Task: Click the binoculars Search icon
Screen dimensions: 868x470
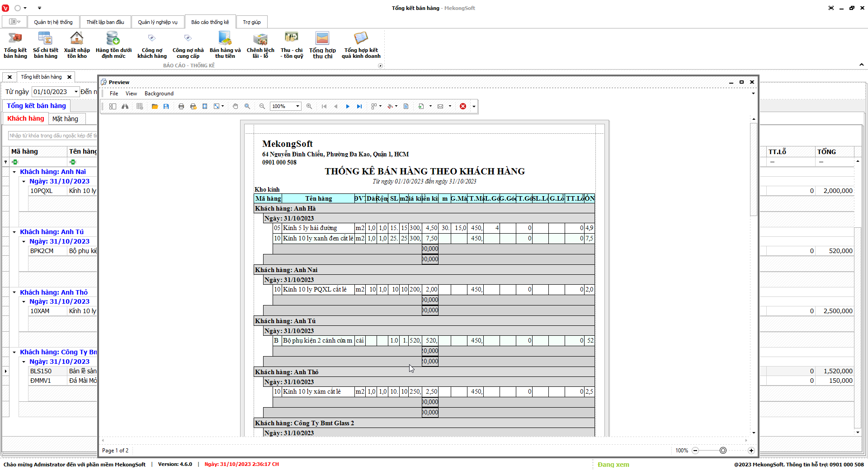Action: click(x=125, y=106)
